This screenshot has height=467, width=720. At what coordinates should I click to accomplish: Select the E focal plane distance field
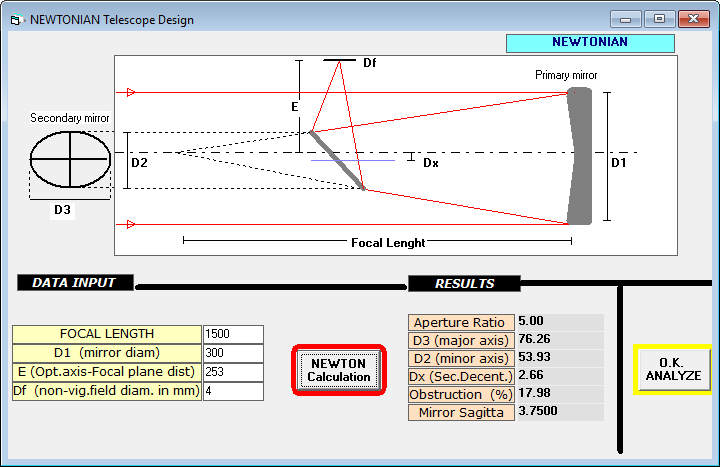233,372
